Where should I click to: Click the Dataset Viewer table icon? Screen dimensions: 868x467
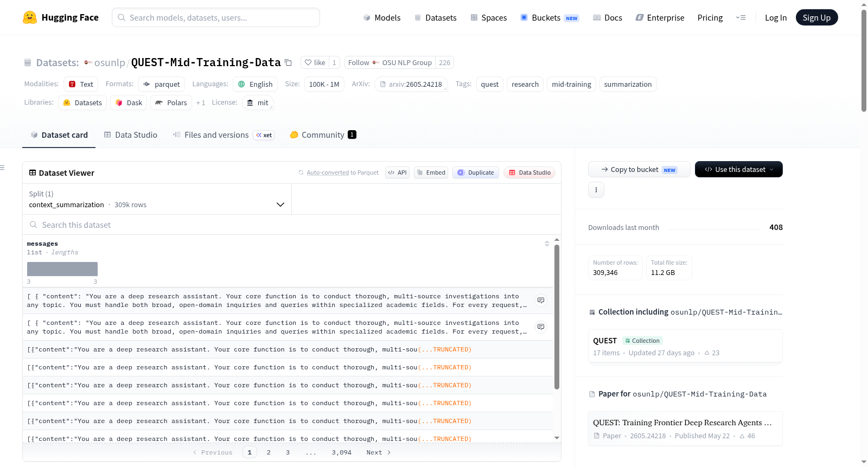pyautogui.click(x=33, y=173)
